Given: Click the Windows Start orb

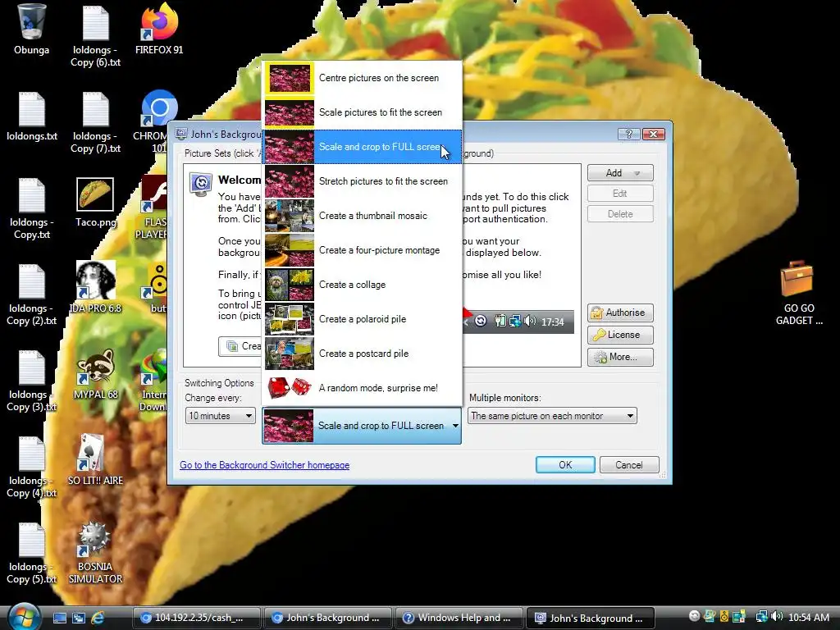Looking at the screenshot, I should pyautogui.click(x=22, y=616).
